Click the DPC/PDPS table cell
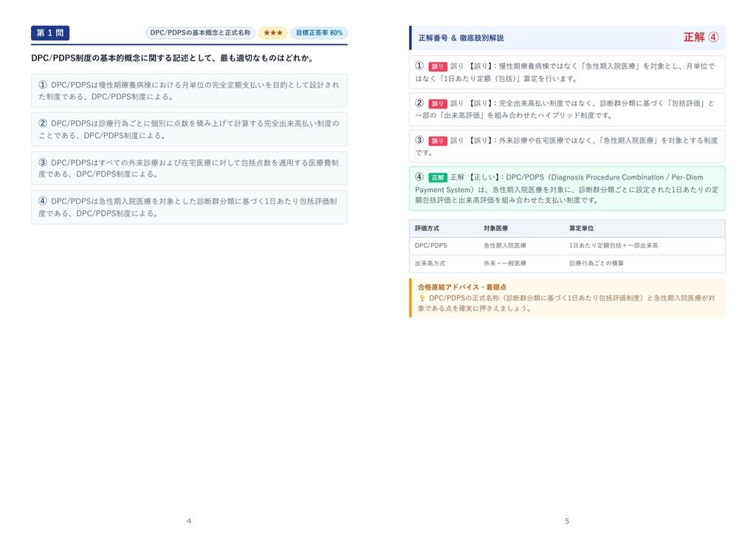756x537 pixels. pyautogui.click(x=430, y=245)
